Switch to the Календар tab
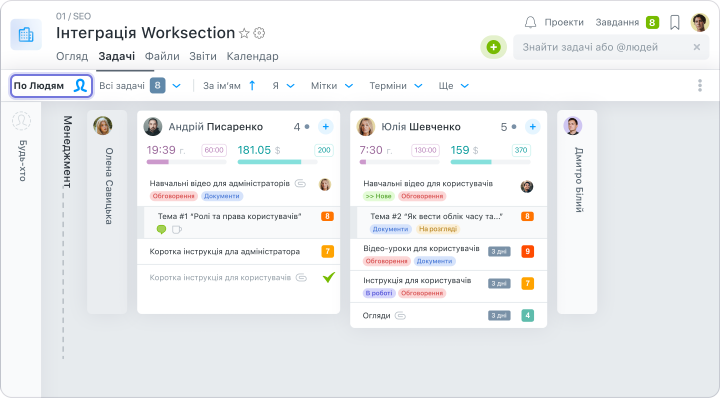Image resolution: width=720 pixels, height=398 pixels. point(253,56)
